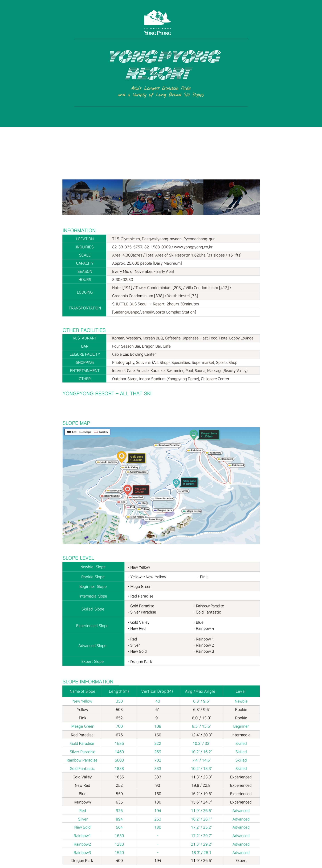Click the 'Asia's Longest Gondola Ride' tagline
The width and height of the screenshot is (322, 868).
[161, 88]
